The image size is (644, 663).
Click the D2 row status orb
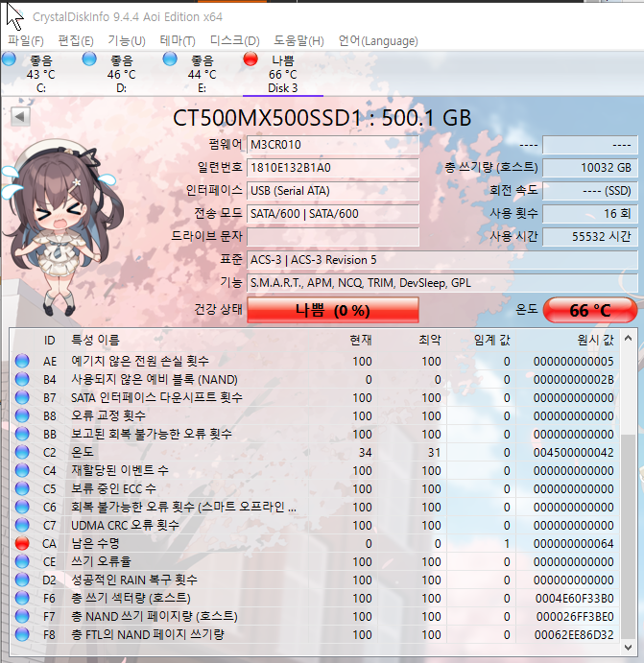tap(22, 580)
